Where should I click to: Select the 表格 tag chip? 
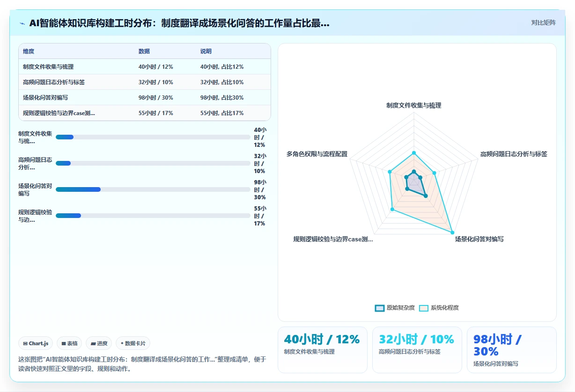point(69,343)
